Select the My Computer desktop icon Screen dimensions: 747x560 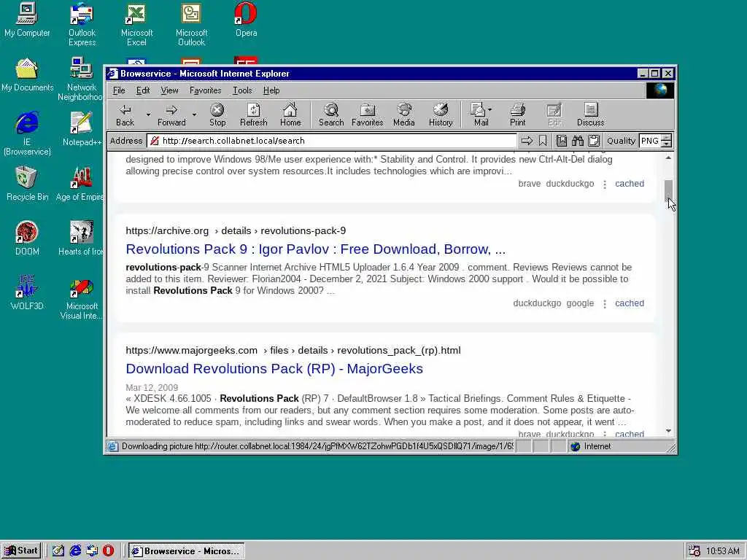tap(27, 20)
